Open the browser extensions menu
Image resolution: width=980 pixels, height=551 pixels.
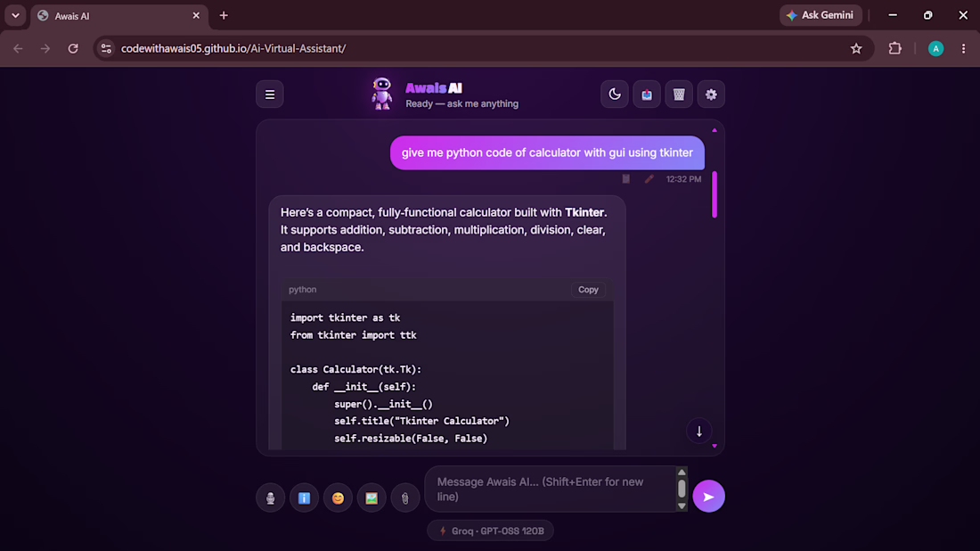[895, 48]
